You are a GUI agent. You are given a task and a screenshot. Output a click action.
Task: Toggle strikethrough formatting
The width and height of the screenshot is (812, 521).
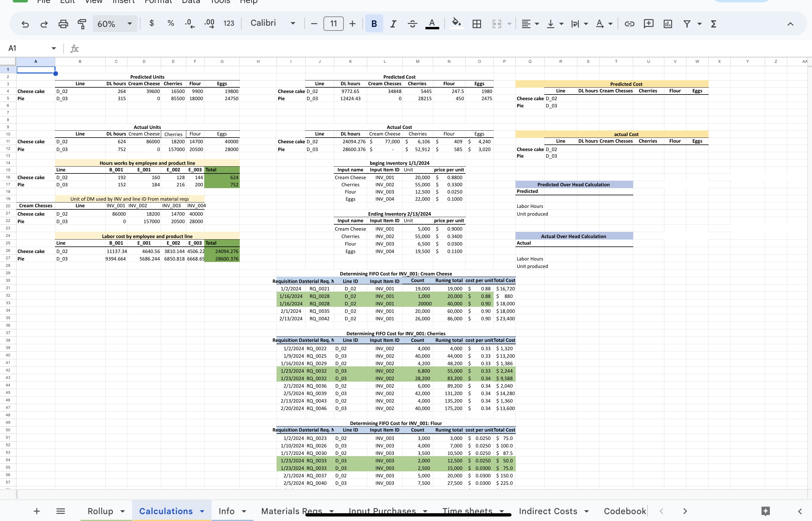tap(412, 24)
